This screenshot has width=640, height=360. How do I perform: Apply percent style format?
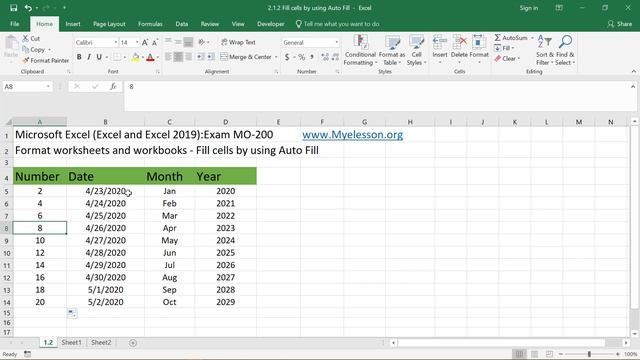pos(302,57)
